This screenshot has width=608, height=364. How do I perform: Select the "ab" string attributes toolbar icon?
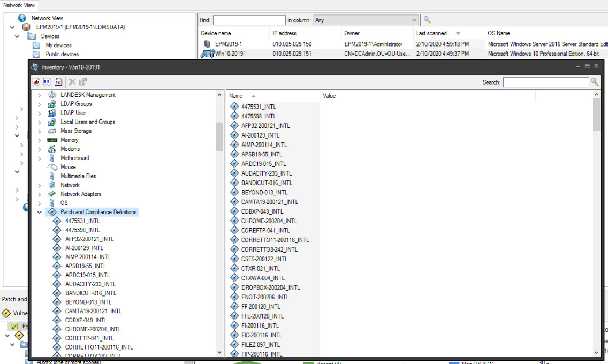point(36,81)
